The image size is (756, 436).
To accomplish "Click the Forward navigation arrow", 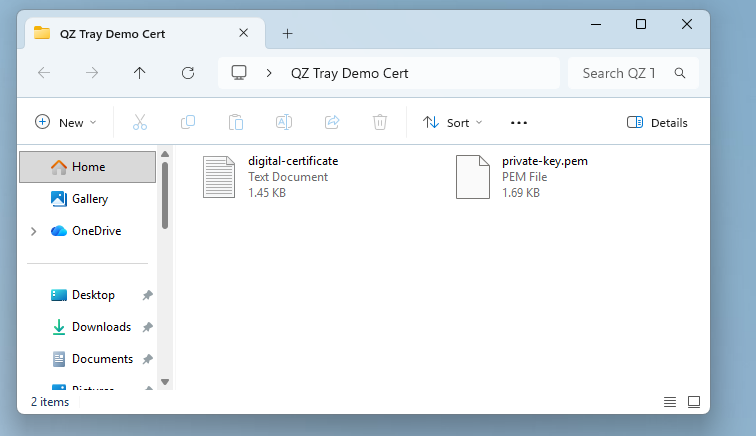I will click(92, 73).
